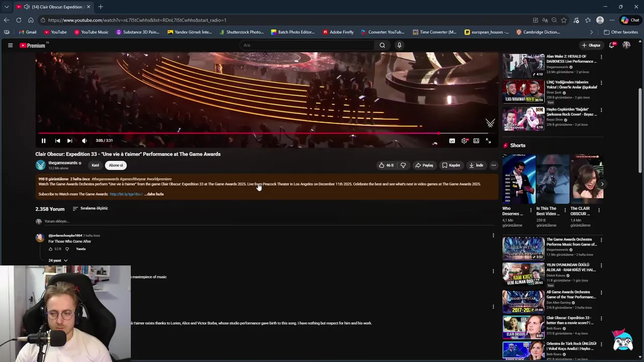Like the video 46 B
The image size is (644, 362).
pyautogui.click(x=386, y=165)
